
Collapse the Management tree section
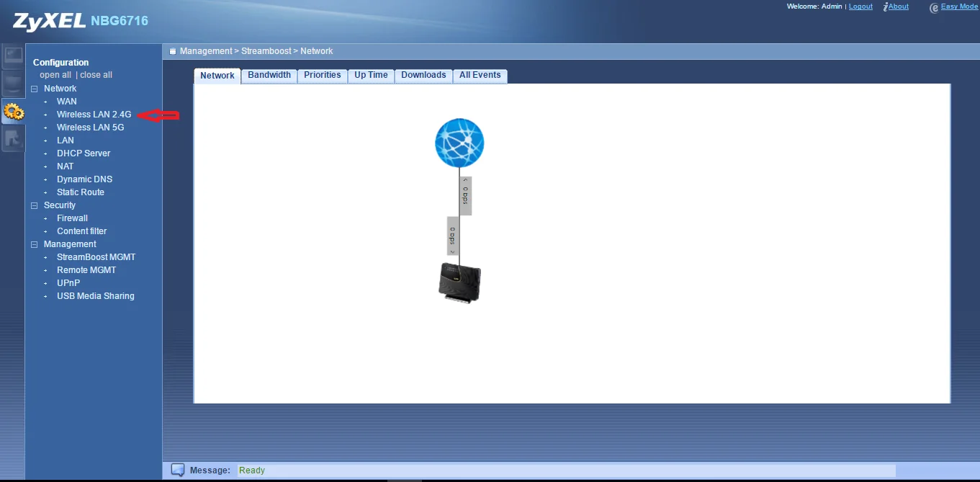tap(34, 244)
